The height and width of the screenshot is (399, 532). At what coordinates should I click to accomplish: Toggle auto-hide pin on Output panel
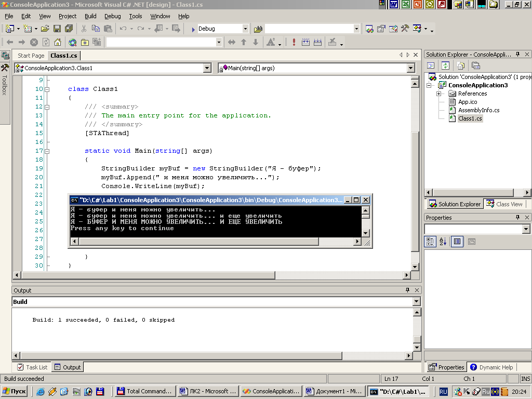pyautogui.click(x=407, y=290)
